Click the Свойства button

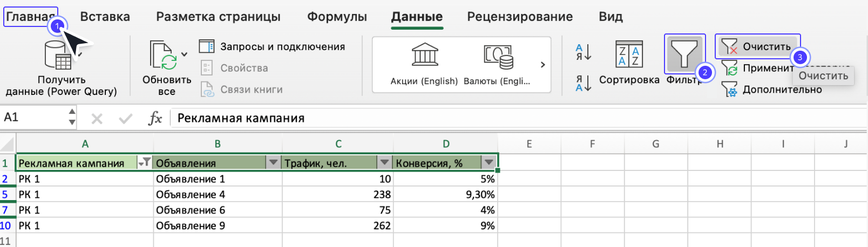click(x=234, y=68)
